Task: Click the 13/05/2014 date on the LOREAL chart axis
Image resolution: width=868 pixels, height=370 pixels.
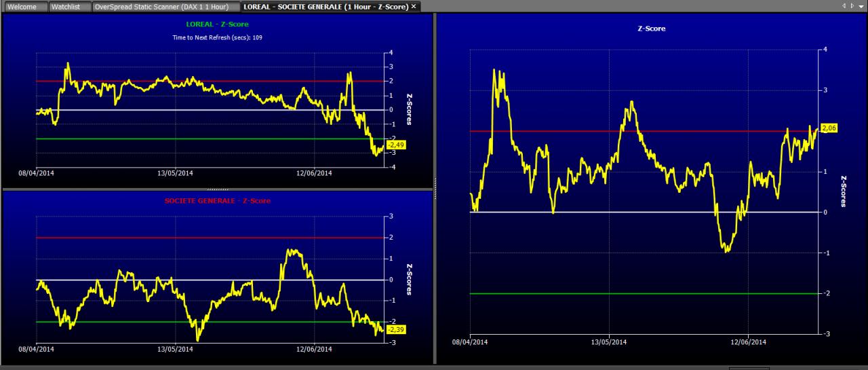Action: click(x=176, y=173)
